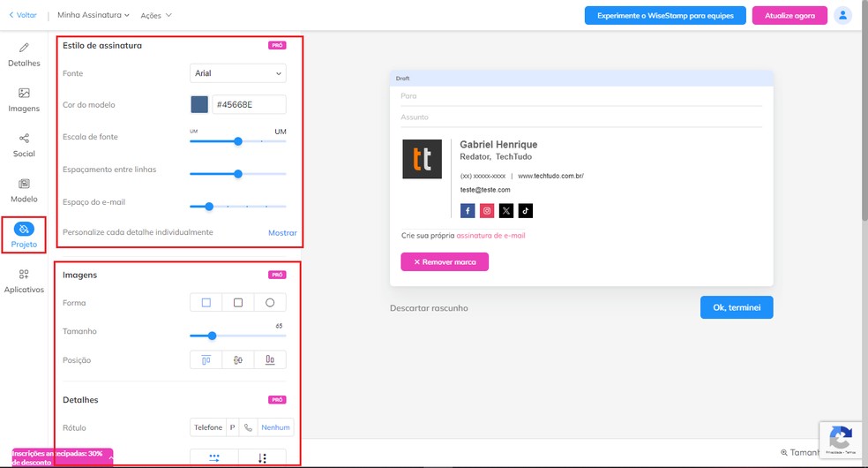This screenshot has width=868, height=468.
Task: Open the Cor do modelo color swatch
Action: pos(199,104)
